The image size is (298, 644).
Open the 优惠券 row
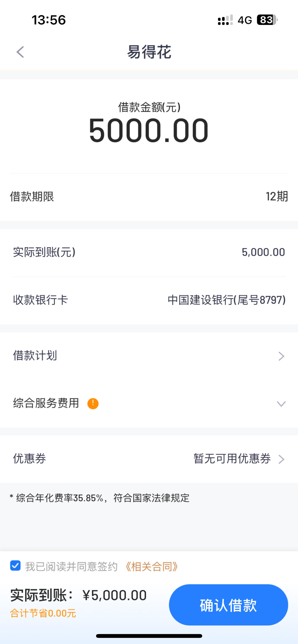coord(149,459)
